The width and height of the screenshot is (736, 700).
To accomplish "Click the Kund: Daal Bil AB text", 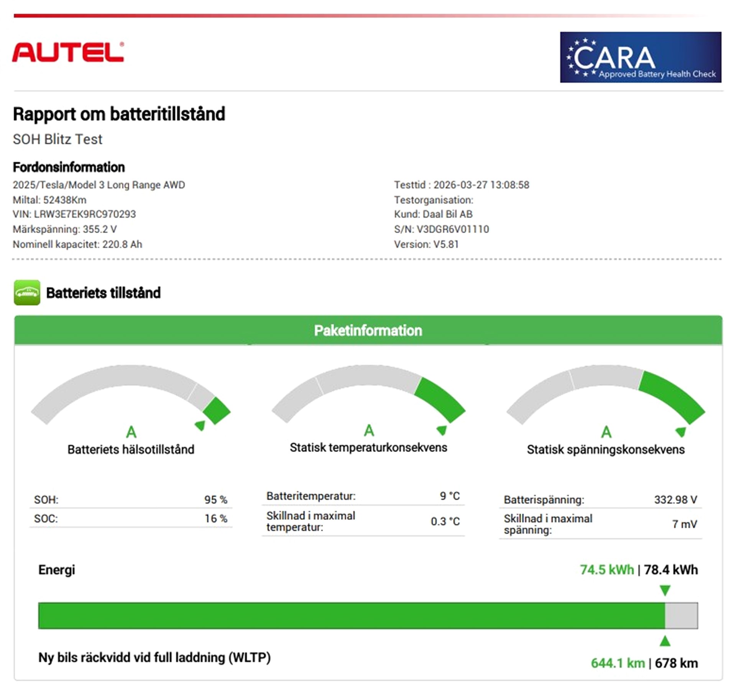I will (x=433, y=214).
